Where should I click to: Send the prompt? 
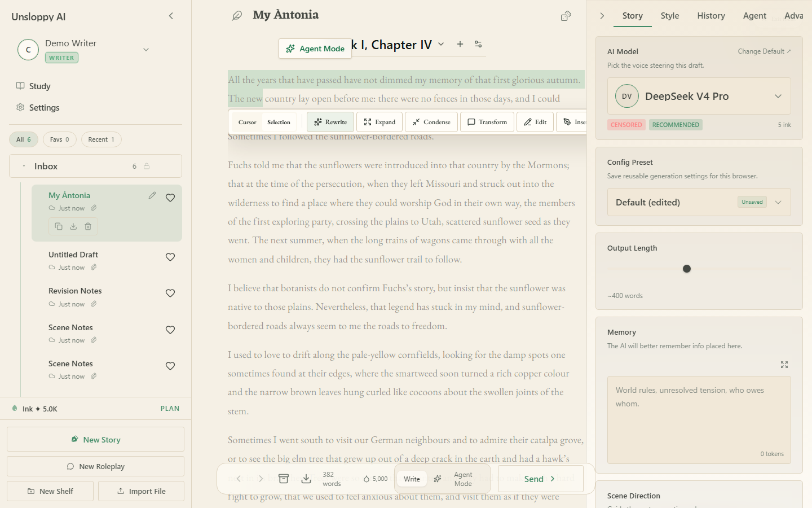pos(540,479)
